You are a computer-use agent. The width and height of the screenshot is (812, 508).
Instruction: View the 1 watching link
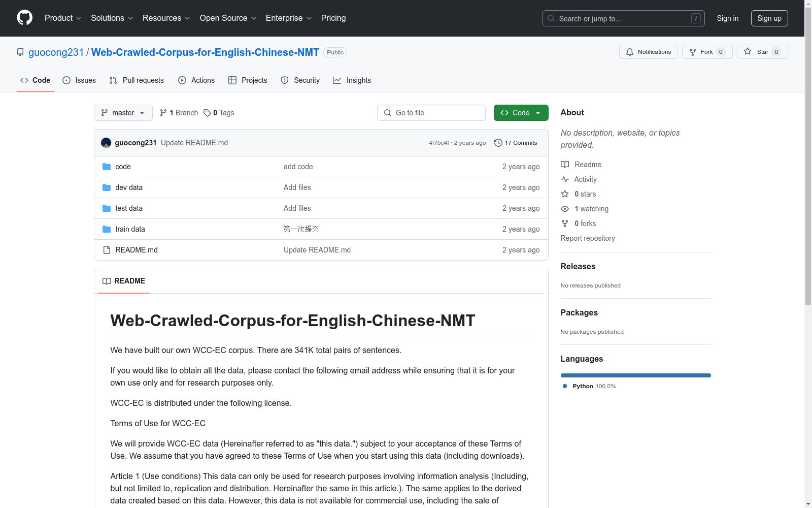click(585, 209)
